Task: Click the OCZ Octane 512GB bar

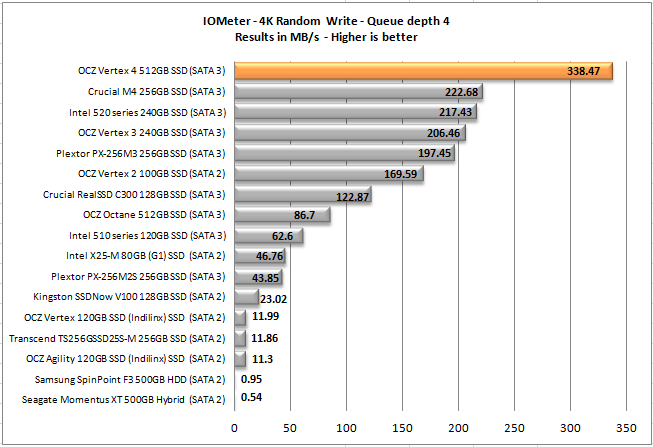Action: point(282,215)
